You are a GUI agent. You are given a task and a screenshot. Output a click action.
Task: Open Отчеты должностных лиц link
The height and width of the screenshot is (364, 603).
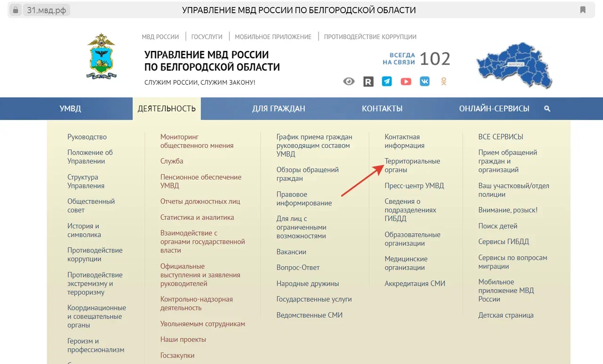200,202
